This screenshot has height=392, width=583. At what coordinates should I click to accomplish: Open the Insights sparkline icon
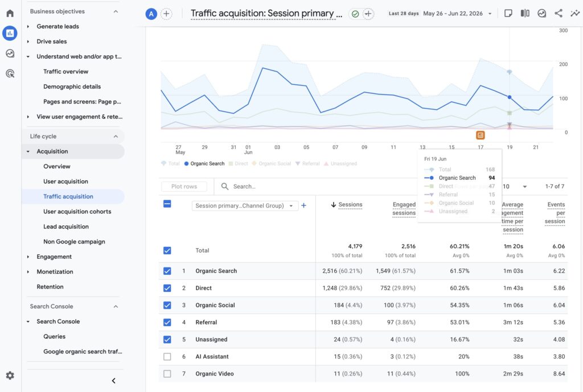click(x=575, y=14)
